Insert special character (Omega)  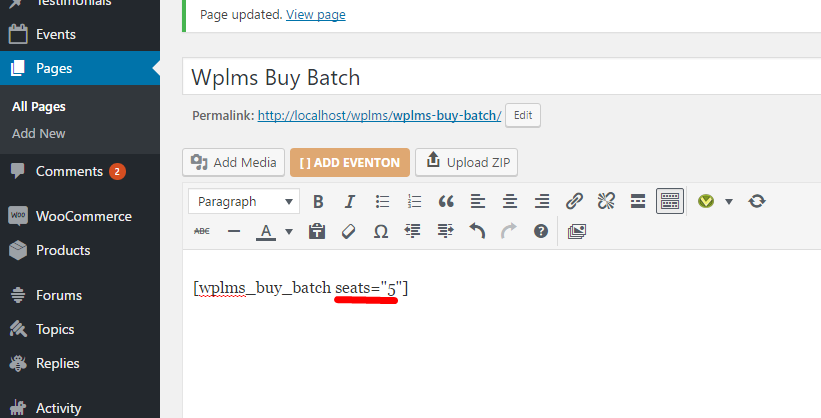(x=381, y=231)
